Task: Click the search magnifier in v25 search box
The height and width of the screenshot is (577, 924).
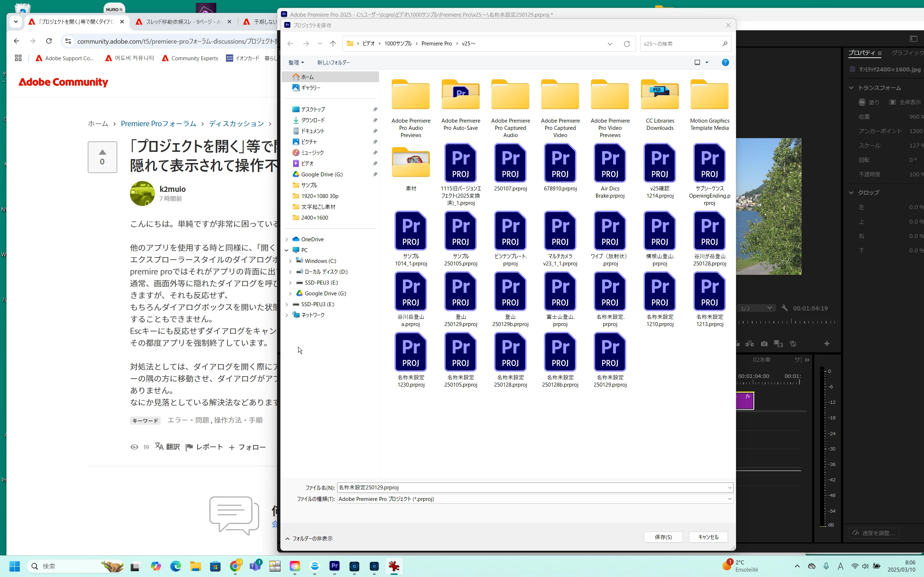Action: [x=725, y=44]
